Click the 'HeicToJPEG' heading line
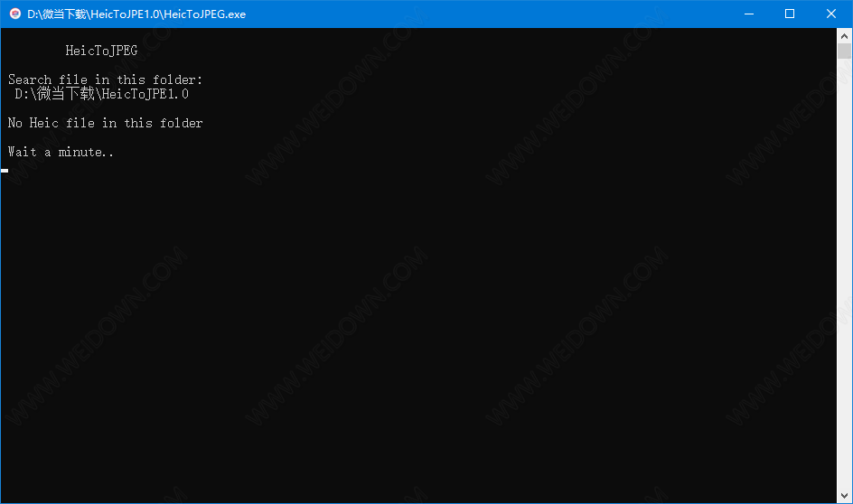The width and height of the screenshot is (853, 504). (101, 51)
